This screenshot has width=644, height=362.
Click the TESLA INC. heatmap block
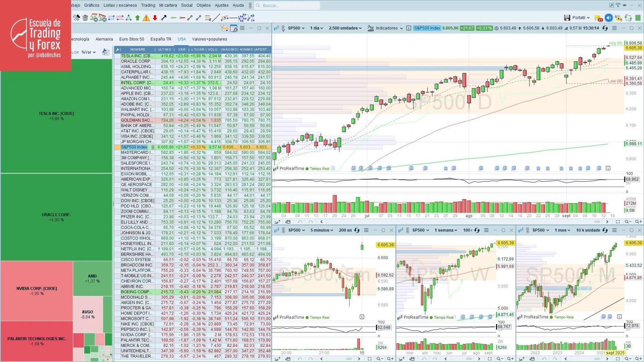click(57, 116)
